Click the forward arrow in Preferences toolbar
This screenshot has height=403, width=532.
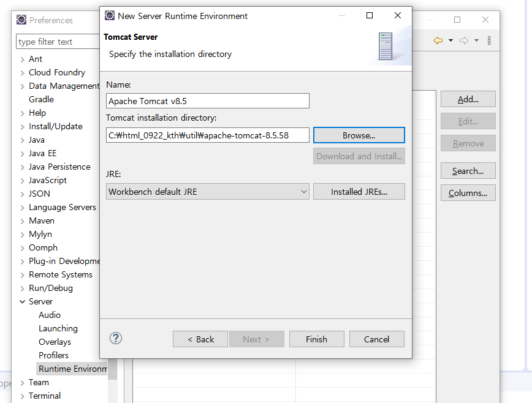pyautogui.click(x=464, y=40)
